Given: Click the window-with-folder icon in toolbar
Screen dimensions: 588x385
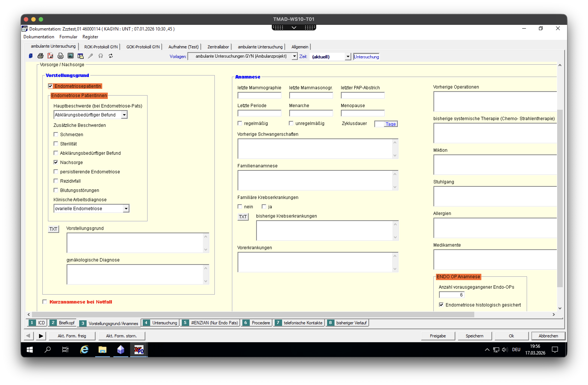Looking at the screenshot, I should [80, 56].
